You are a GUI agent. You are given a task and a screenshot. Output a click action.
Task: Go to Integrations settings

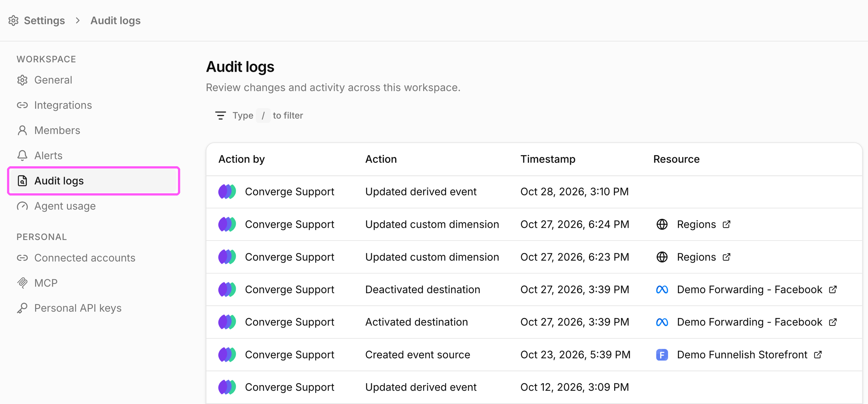[63, 105]
